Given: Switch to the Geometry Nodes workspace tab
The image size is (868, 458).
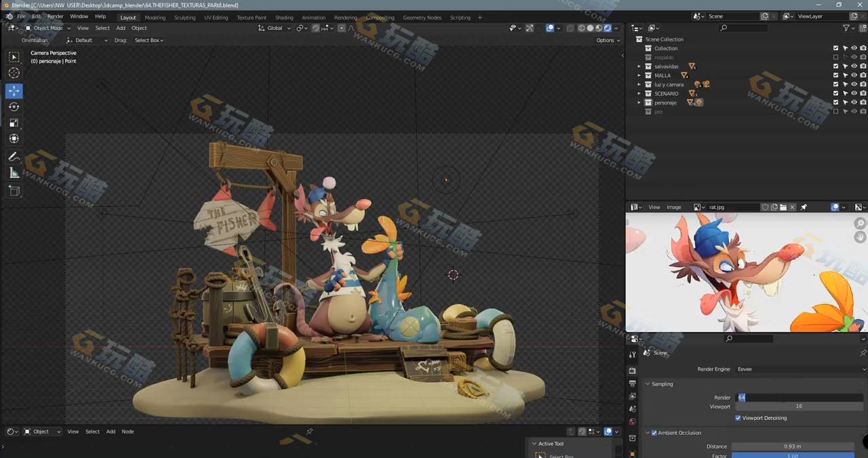Looking at the screenshot, I should [422, 18].
